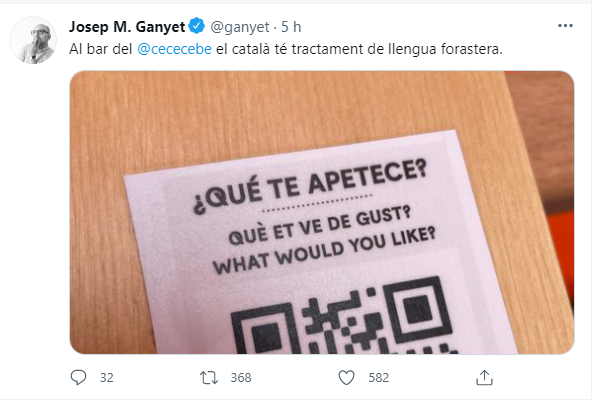Open the @cececebe mention link
597x401 pixels.
coord(174,49)
